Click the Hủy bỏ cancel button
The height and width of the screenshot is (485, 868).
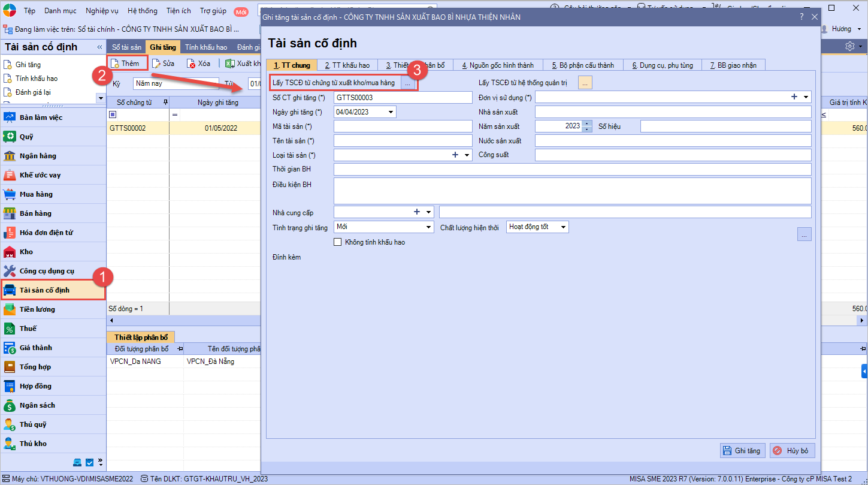(x=792, y=451)
